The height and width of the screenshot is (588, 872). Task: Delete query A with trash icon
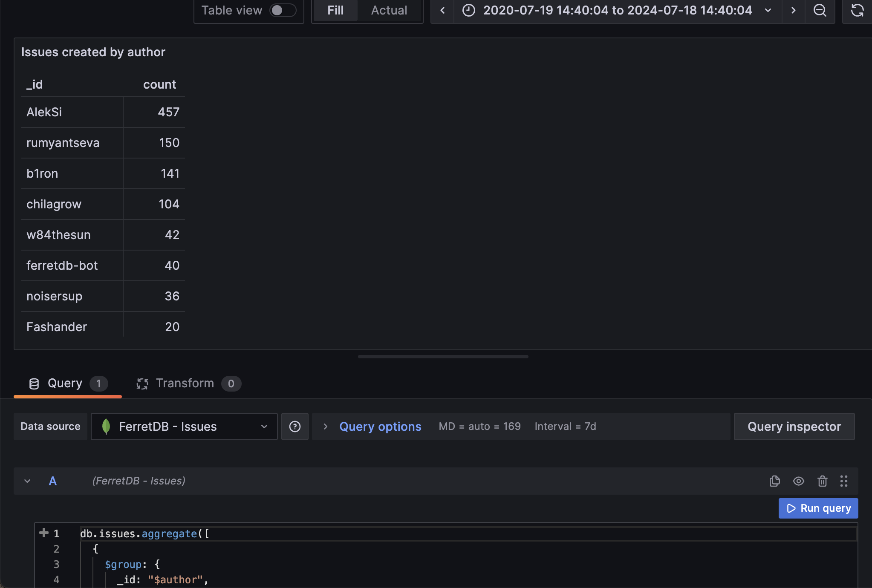click(x=822, y=481)
